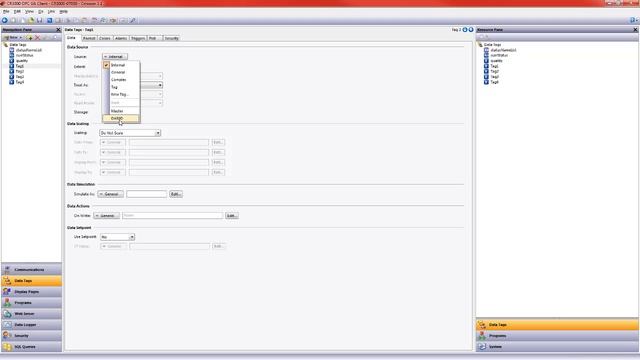Click the red X delete icon in Navigation Pane
640x360 pixels.
[38, 38]
